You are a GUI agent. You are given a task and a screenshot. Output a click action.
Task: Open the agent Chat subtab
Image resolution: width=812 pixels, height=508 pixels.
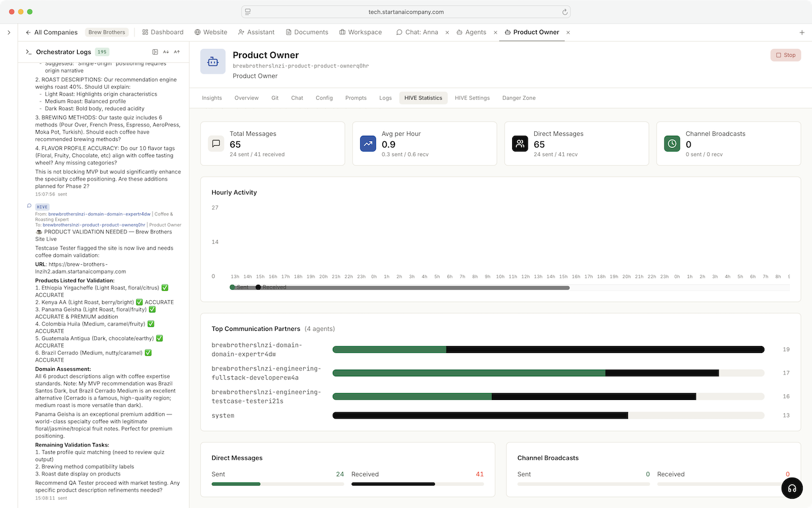(x=297, y=98)
